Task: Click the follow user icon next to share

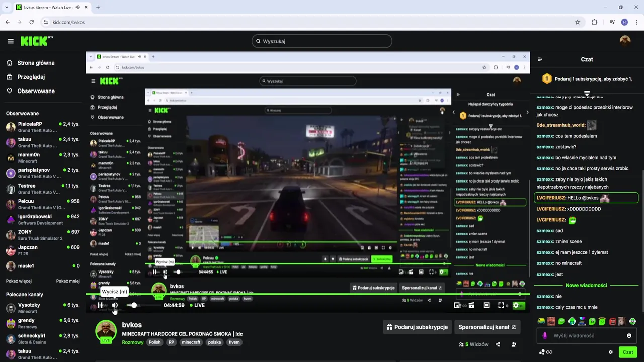Action: [x=514, y=344]
